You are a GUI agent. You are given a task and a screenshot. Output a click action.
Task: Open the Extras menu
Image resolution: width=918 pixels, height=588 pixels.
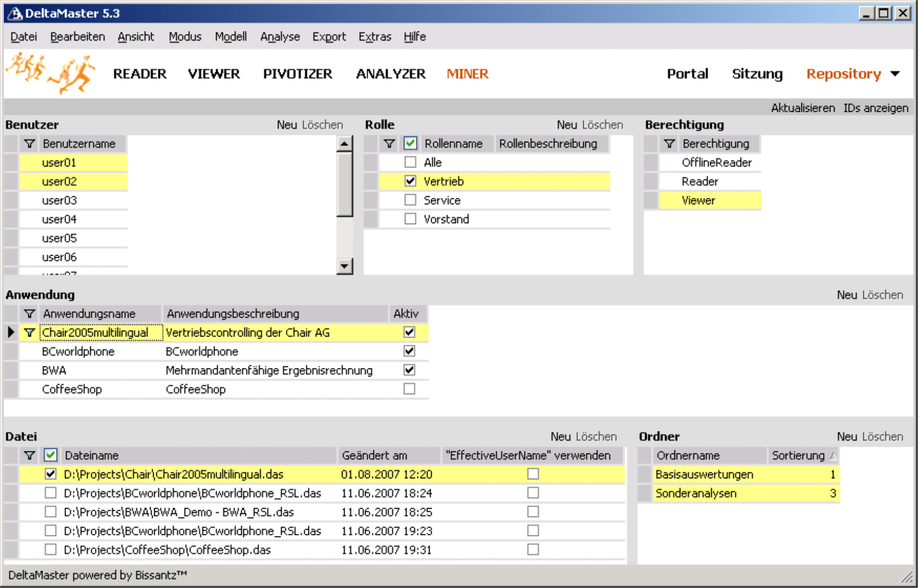(x=375, y=37)
